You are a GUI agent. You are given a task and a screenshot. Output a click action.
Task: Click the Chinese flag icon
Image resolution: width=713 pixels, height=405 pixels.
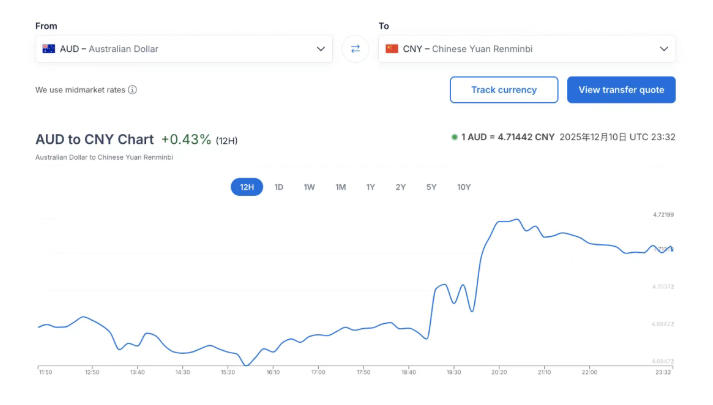click(391, 49)
